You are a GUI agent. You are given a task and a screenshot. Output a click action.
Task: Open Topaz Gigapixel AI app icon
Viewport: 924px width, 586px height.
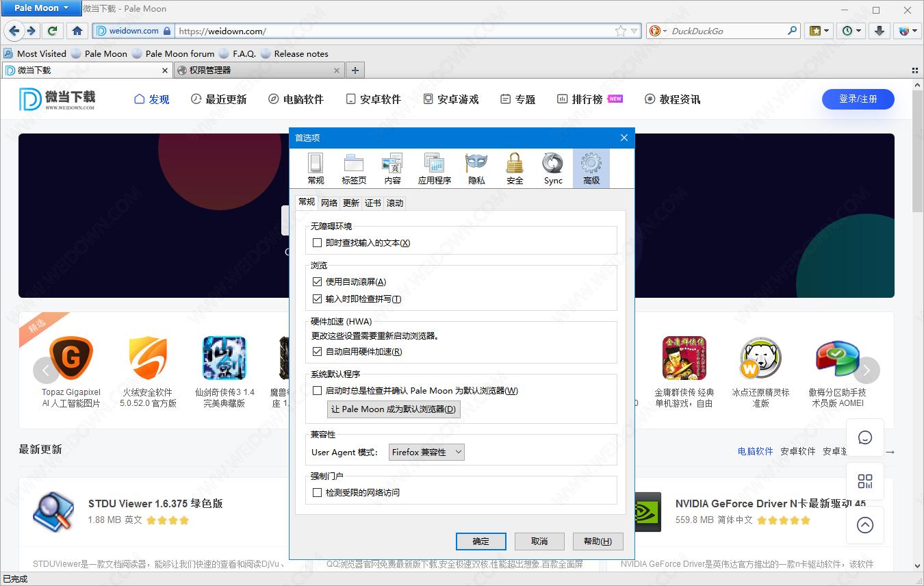click(70, 358)
